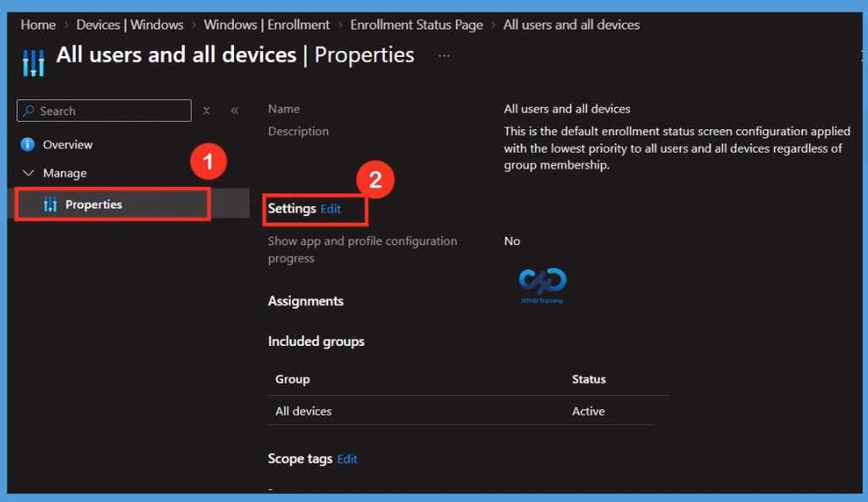Image resolution: width=868 pixels, height=502 pixels.
Task: Open Enrollment Status Page breadcrumb
Action: pyautogui.click(x=417, y=25)
